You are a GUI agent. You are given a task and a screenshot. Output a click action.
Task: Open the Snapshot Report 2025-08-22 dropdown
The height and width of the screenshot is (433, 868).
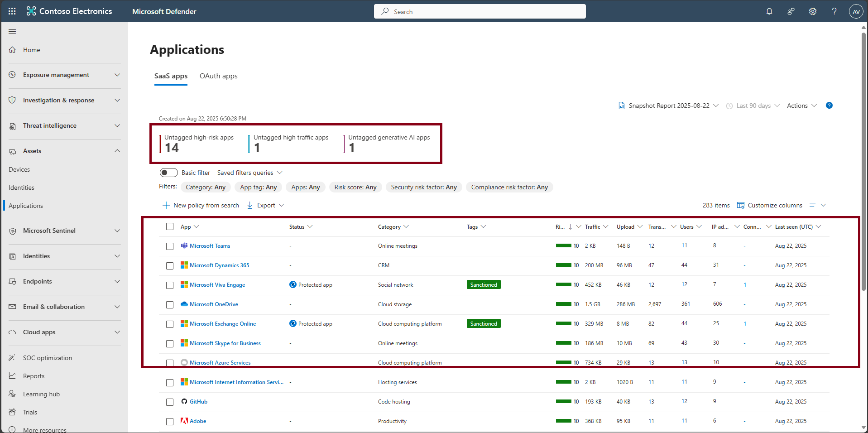[668, 106]
